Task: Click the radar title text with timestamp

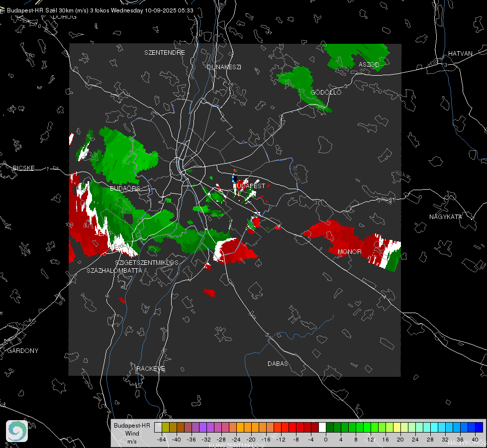Action: click(x=100, y=10)
